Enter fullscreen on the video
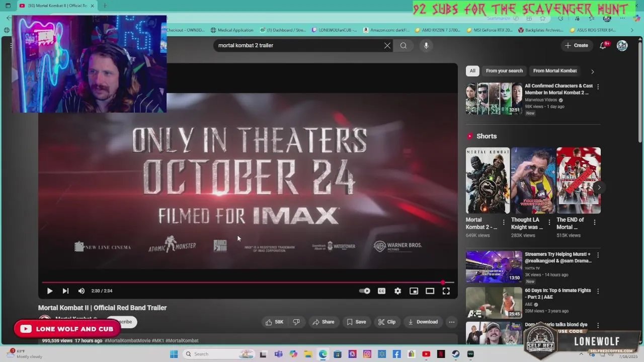Image resolution: width=644 pixels, height=362 pixels. tap(446, 291)
